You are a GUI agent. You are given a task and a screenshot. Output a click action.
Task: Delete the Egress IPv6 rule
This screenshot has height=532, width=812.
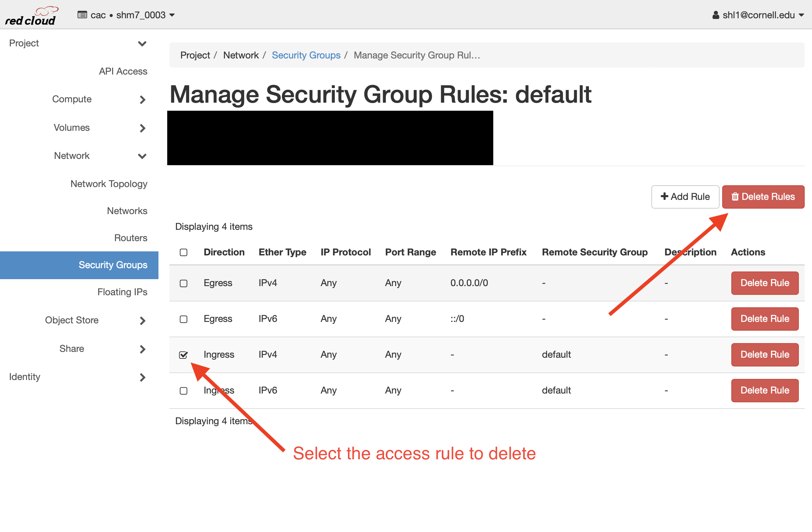(x=765, y=319)
